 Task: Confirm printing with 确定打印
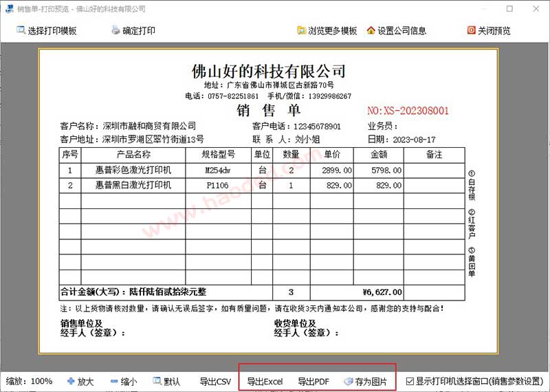point(133,30)
